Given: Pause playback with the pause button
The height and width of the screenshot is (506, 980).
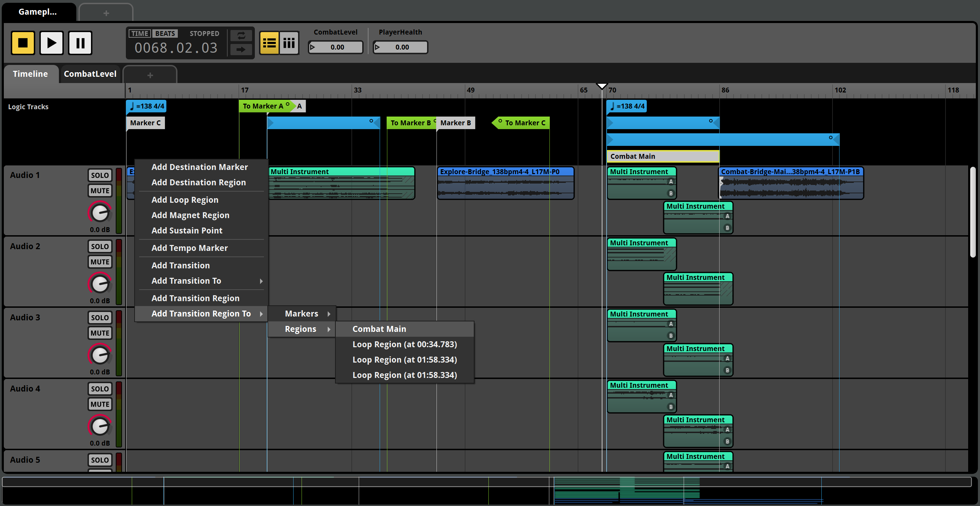Looking at the screenshot, I should (80, 43).
